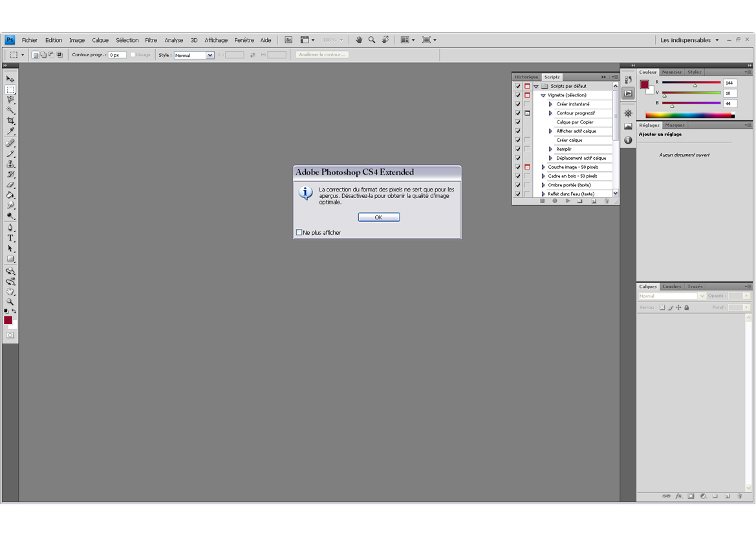756x535 pixels.
Task: Select the Zoom tool in the toolbox
Action: coord(10,302)
